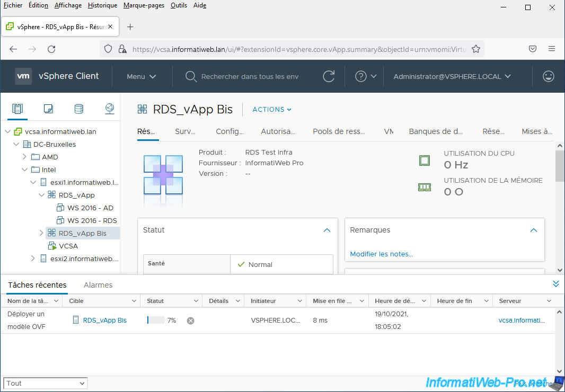Cancel the OVF deployment task
The image size is (565, 392).
pyautogui.click(x=191, y=320)
